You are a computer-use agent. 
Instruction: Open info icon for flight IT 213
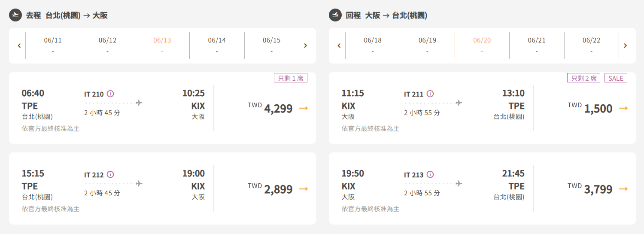tap(430, 174)
